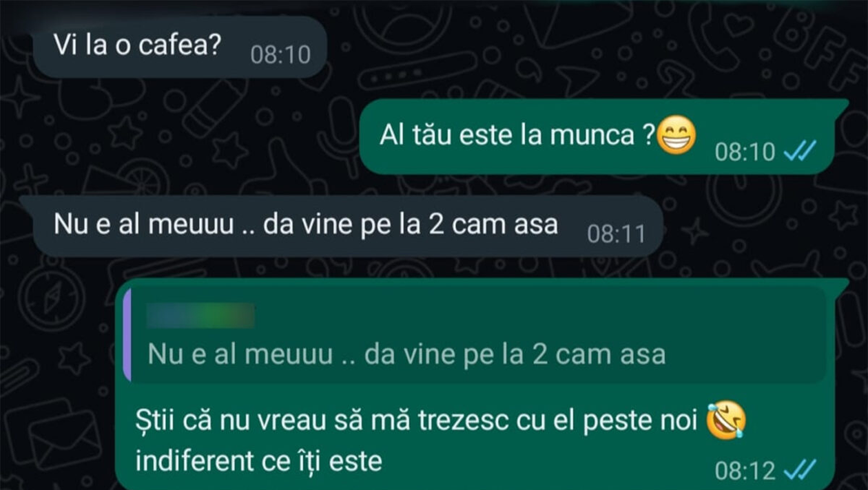This screenshot has width=868, height=490.
Task: Click the greyed quoted text "da vine pe la 2 cam asa"
Action: click(515, 355)
